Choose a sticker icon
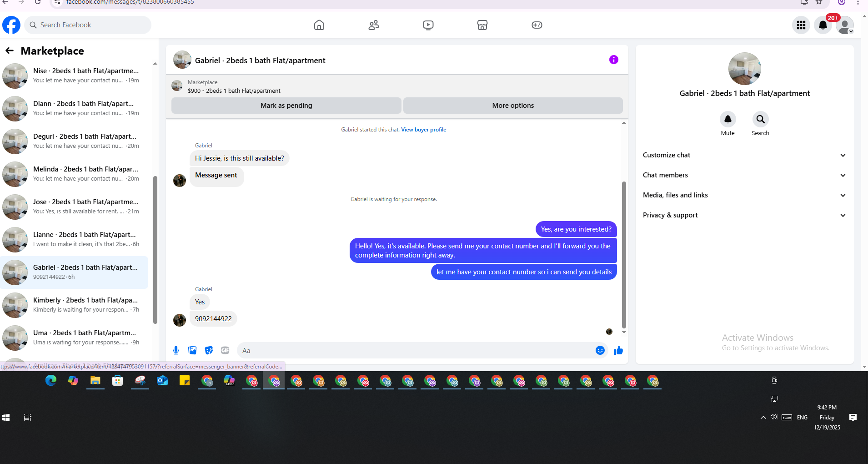Viewport: 868px width, 464px height. click(209, 350)
